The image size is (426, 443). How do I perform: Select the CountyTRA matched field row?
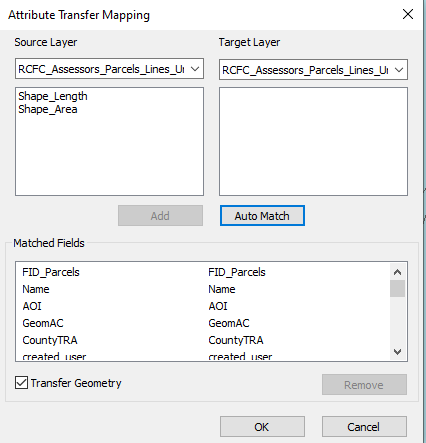203,340
